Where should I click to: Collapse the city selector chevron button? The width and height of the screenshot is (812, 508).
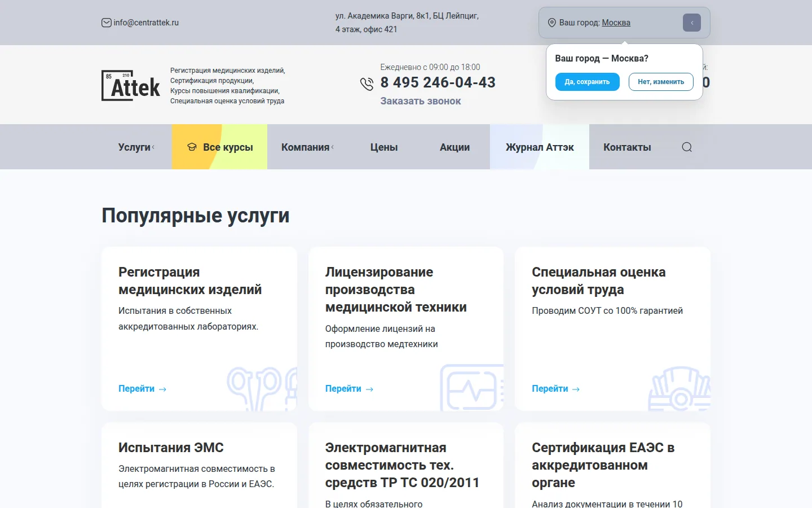click(x=692, y=23)
